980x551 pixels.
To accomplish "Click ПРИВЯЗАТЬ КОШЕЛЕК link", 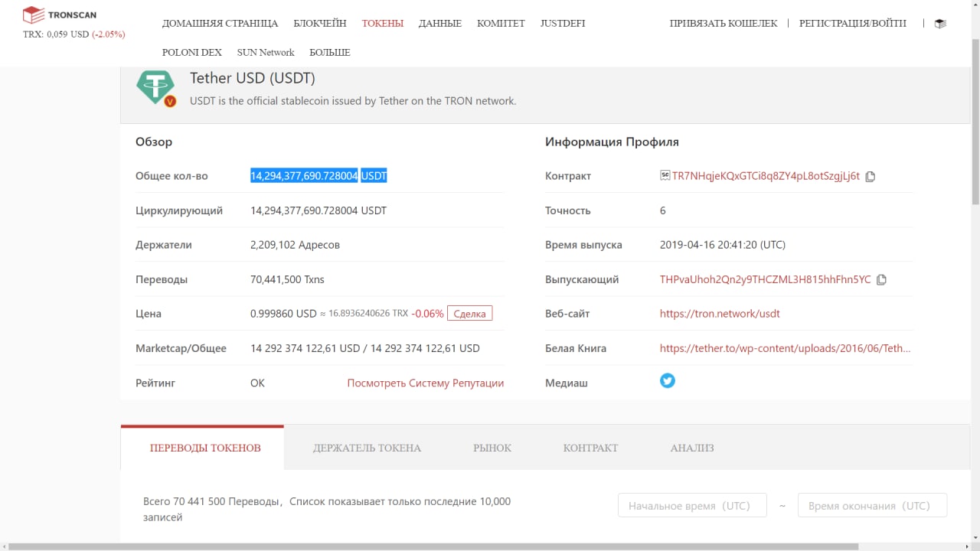I will (724, 24).
